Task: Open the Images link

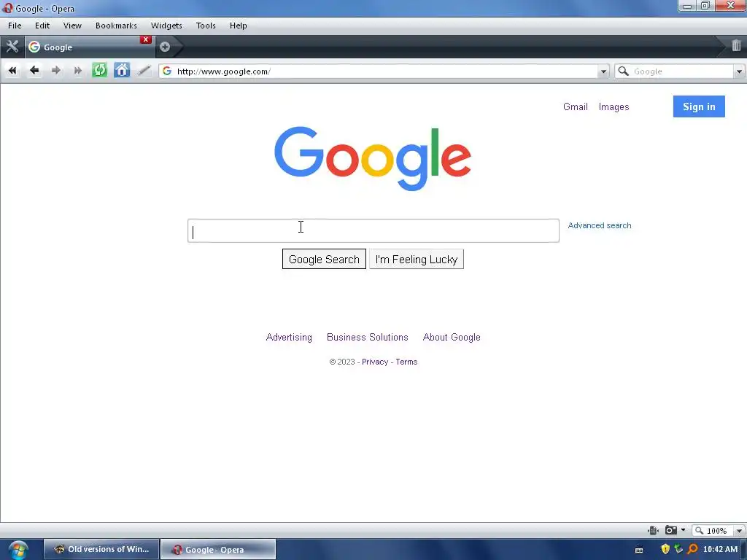Action: pyautogui.click(x=614, y=106)
